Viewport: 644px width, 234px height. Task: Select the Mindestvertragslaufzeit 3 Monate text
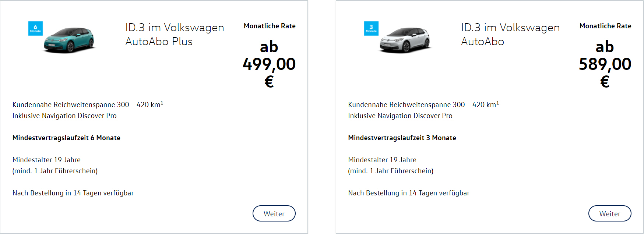tap(402, 138)
